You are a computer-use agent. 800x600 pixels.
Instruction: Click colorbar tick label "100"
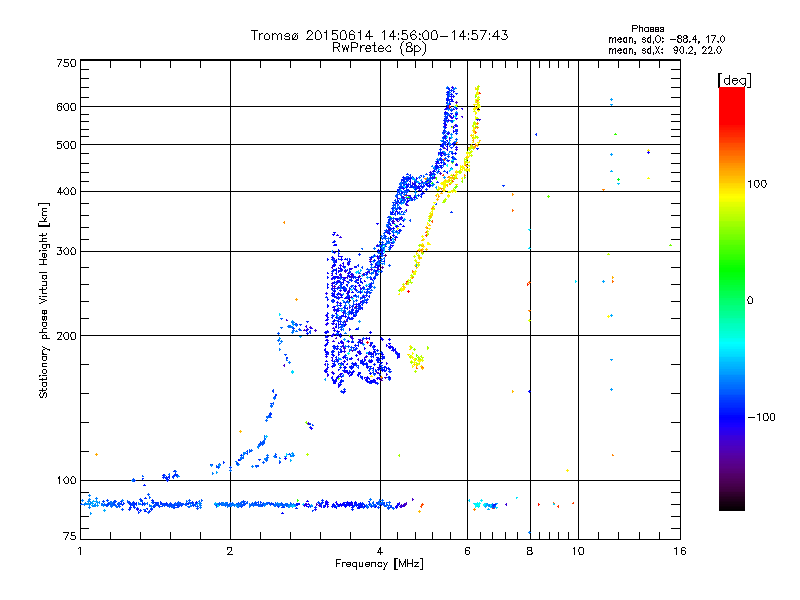pyautogui.click(x=757, y=184)
